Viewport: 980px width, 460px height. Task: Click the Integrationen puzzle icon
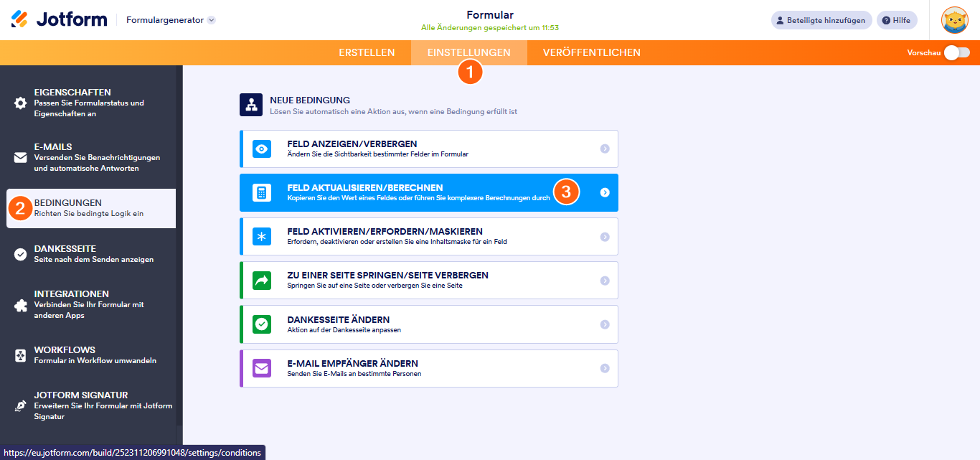pyautogui.click(x=20, y=305)
